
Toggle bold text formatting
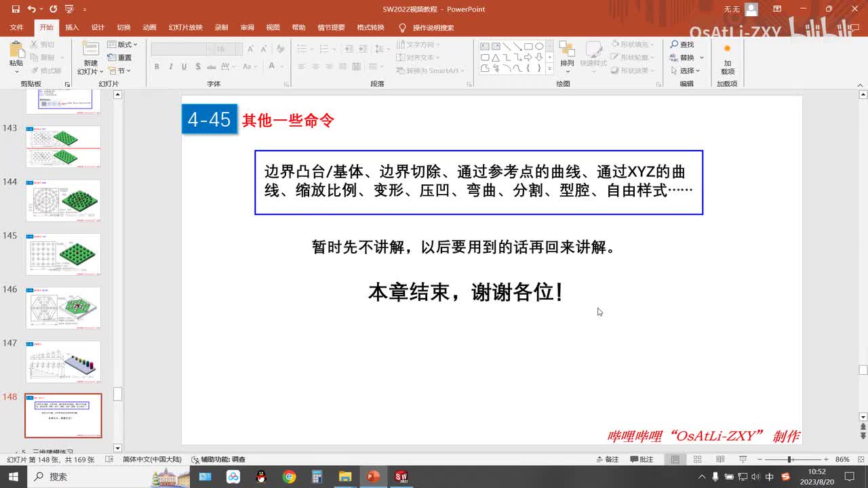tap(157, 66)
